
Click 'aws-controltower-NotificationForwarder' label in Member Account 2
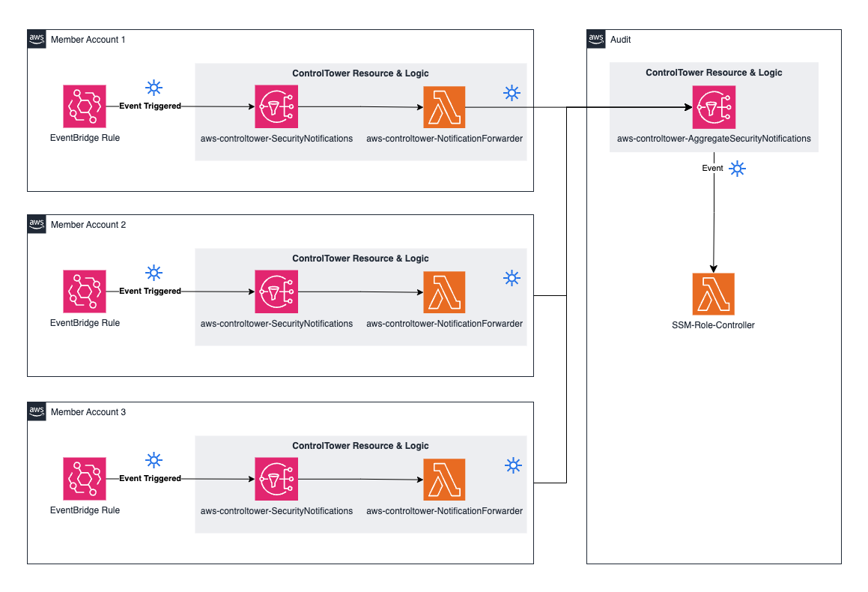coord(445,324)
